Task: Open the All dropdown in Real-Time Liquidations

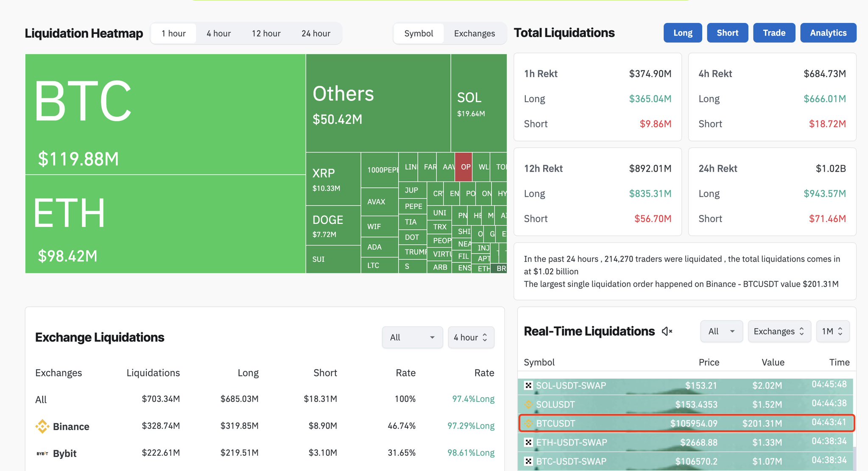Action: 722,332
